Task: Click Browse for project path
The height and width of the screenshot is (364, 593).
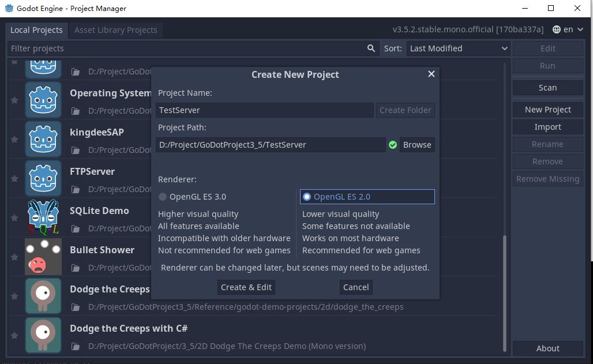Action: pos(417,145)
